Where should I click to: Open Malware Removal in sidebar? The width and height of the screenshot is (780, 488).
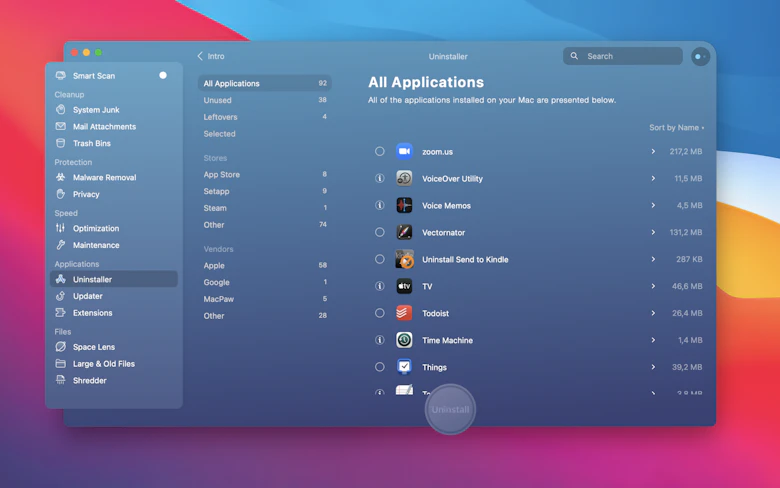(104, 178)
